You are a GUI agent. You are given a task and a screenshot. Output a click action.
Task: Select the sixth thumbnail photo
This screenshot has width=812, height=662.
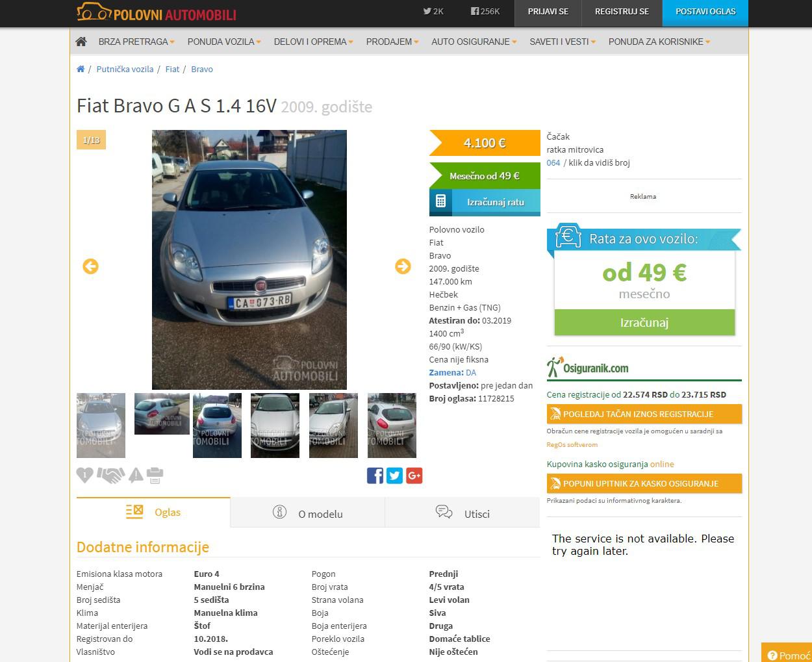tap(392, 426)
